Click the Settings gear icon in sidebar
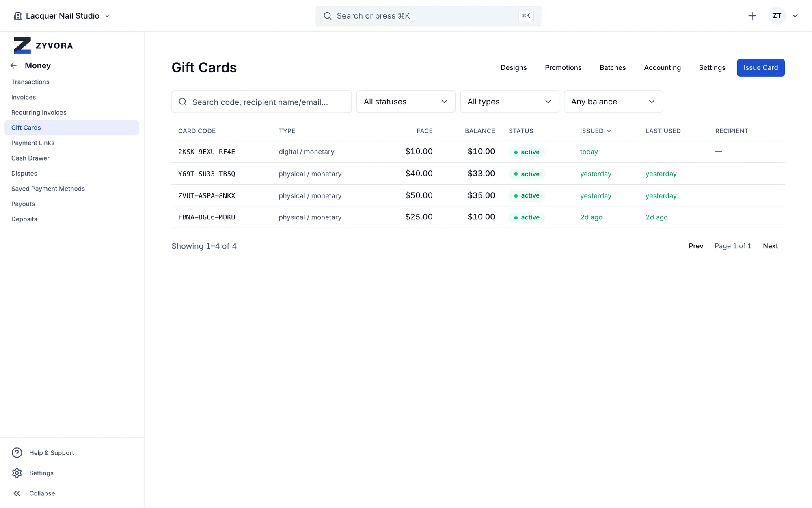The image size is (812, 508). pos(17,473)
